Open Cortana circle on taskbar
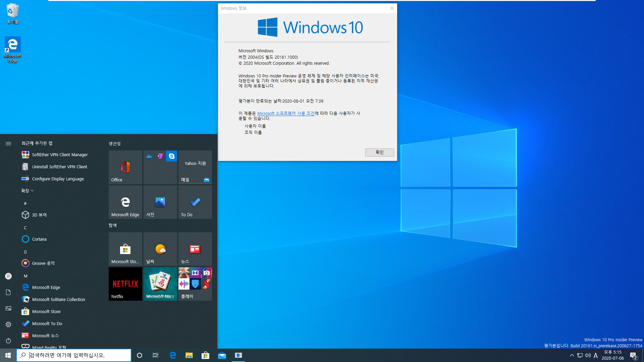The height and width of the screenshot is (362, 644). click(140, 355)
